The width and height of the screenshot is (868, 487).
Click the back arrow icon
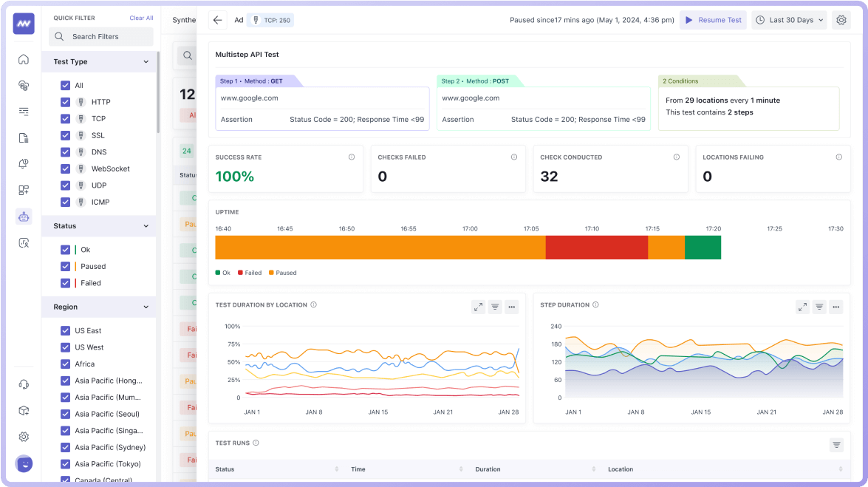[217, 20]
